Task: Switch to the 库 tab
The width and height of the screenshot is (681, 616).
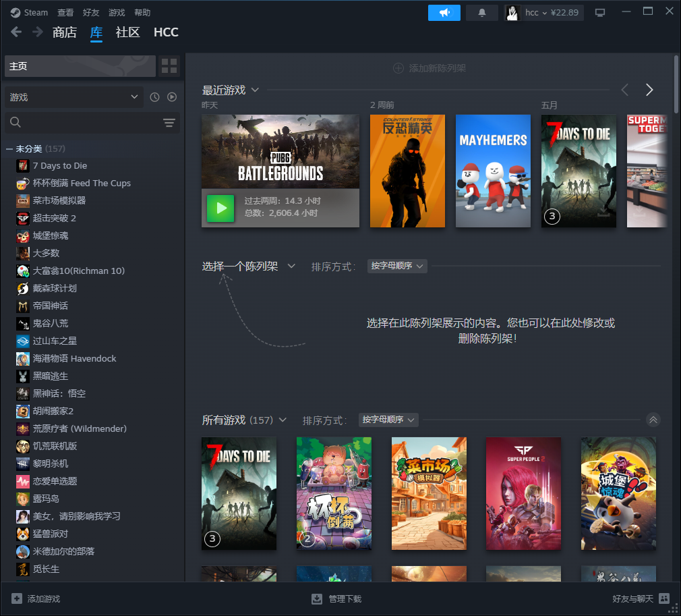Action: tap(96, 32)
